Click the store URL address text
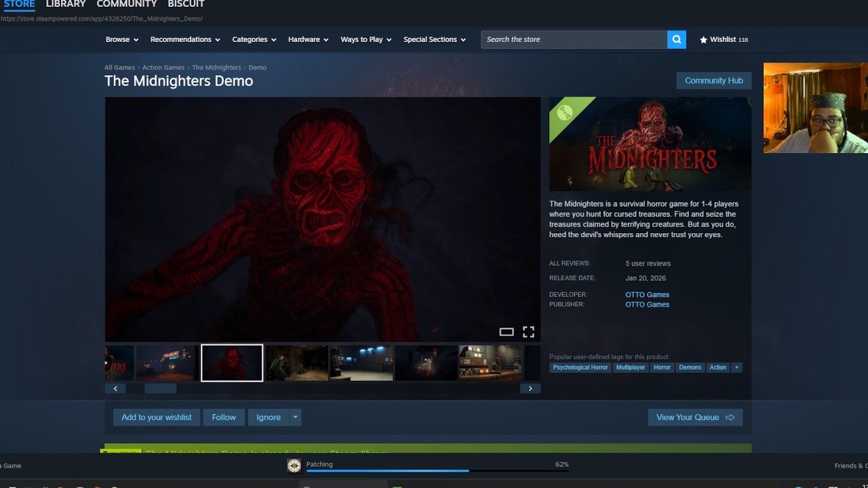This screenshot has width=868, height=488. (101, 19)
